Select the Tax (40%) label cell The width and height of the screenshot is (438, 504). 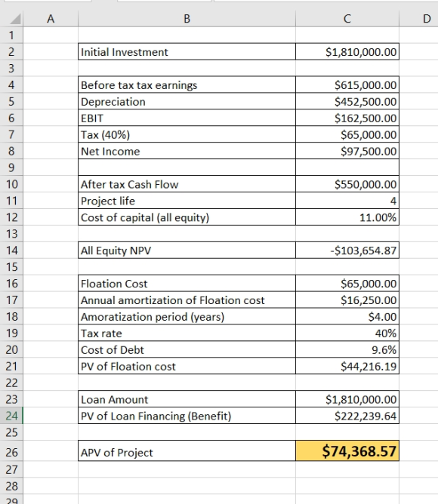coord(187,135)
